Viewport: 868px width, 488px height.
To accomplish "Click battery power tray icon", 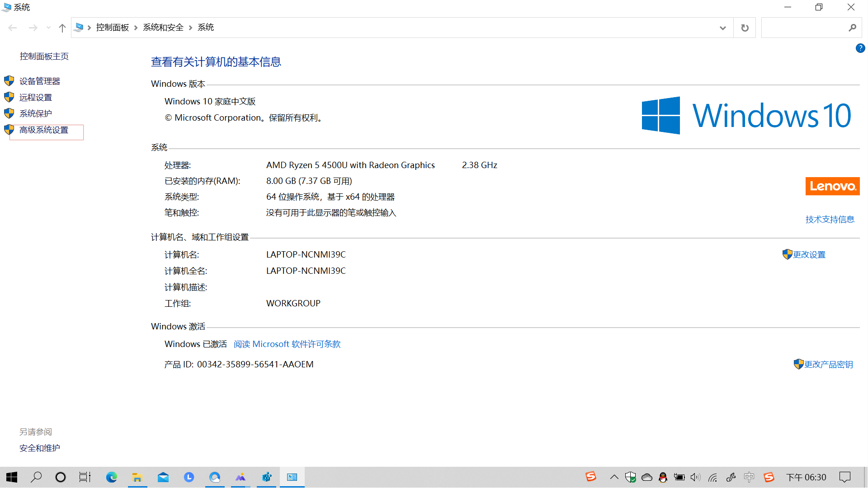I will coord(679,477).
